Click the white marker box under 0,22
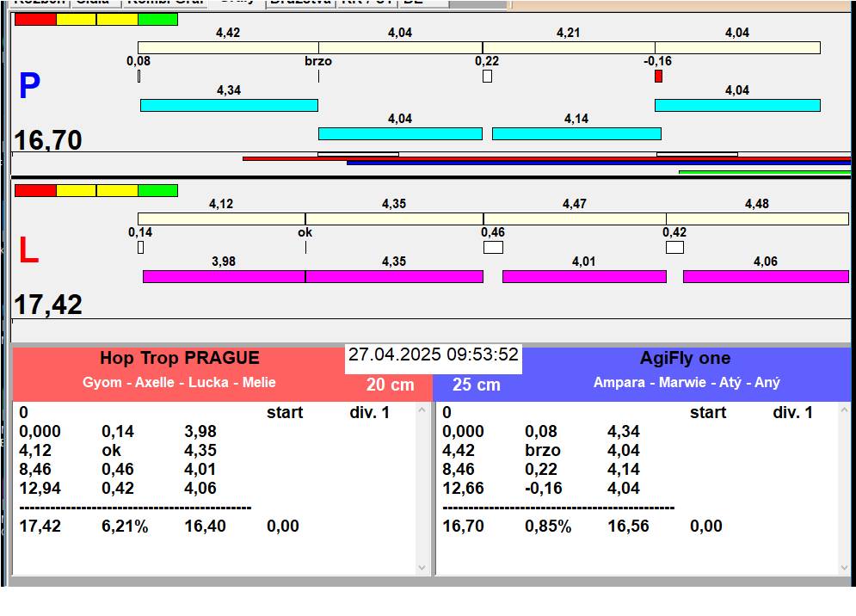 (487, 77)
